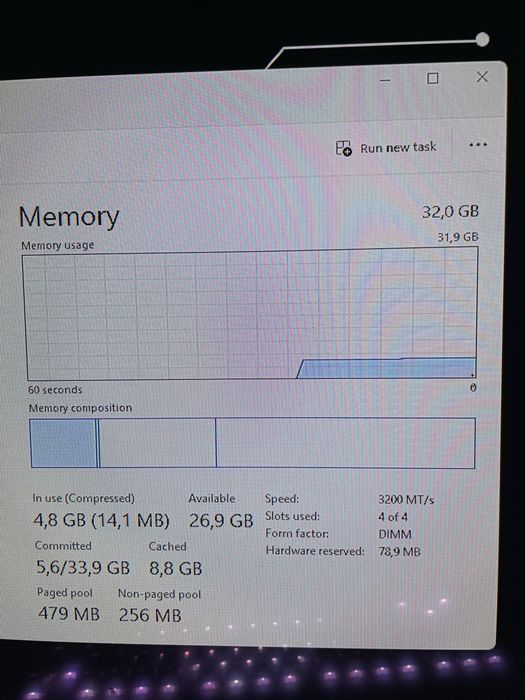Close the Task Manager window
Image resolution: width=525 pixels, height=700 pixels.
point(482,77)
